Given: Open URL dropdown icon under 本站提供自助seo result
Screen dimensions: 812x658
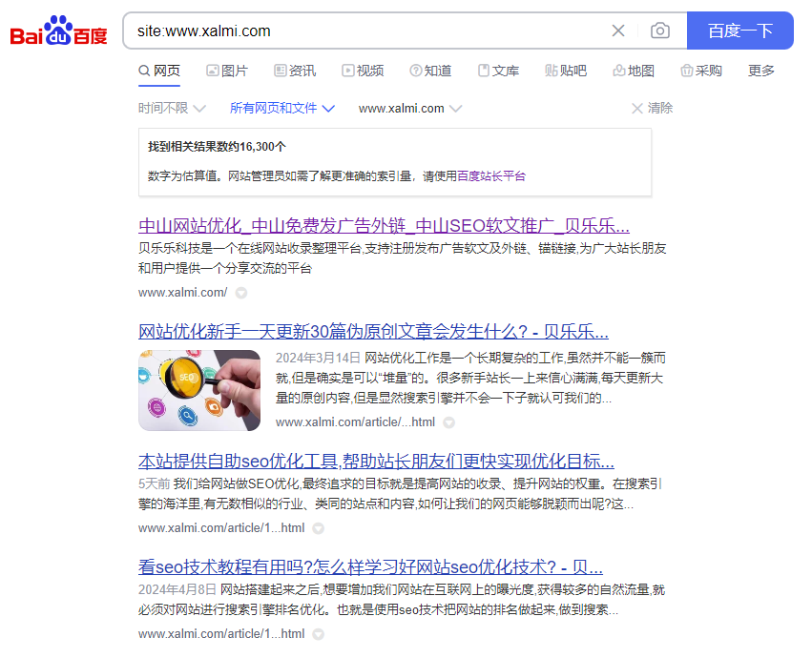Looking at the screenshot, I should click(x=319, y=528).
